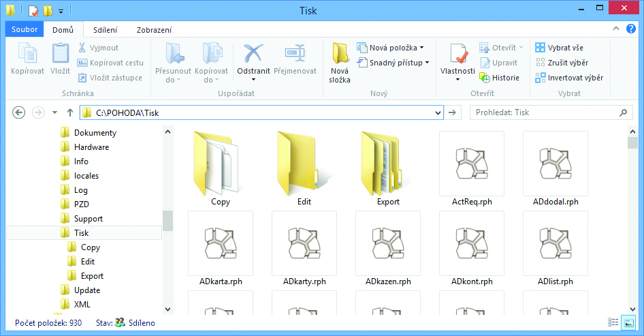Click the go-to arrow beside address bar
644x336 pixels.
(452, 112)
